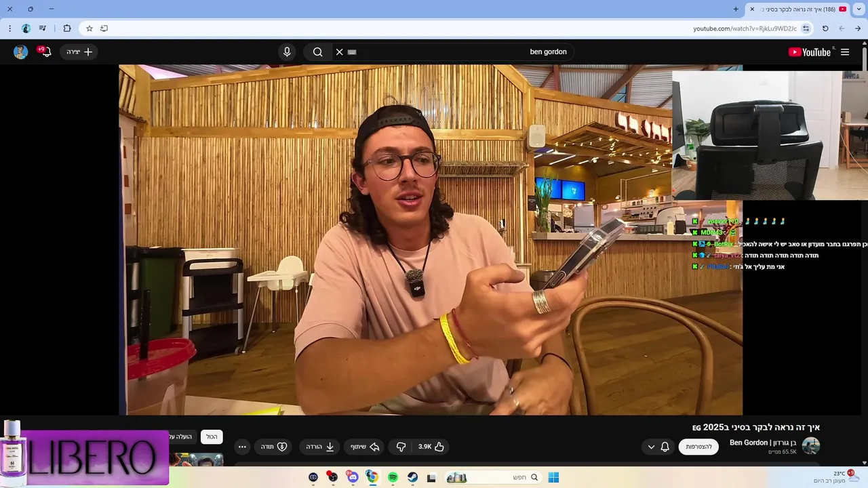Open a new Chrome tab
The height and width of the screenshot is (488, 868).
[x=736, y=9]
